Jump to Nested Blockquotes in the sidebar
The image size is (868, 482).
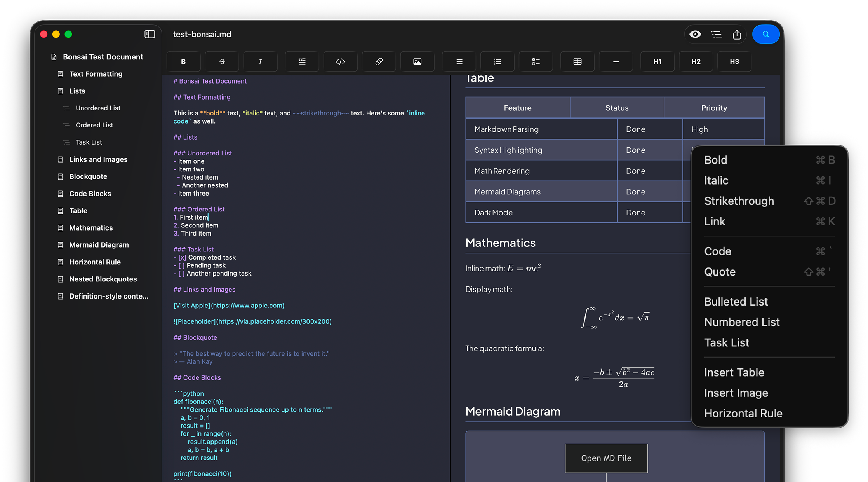pyautogui.click(x=103, y=279)
